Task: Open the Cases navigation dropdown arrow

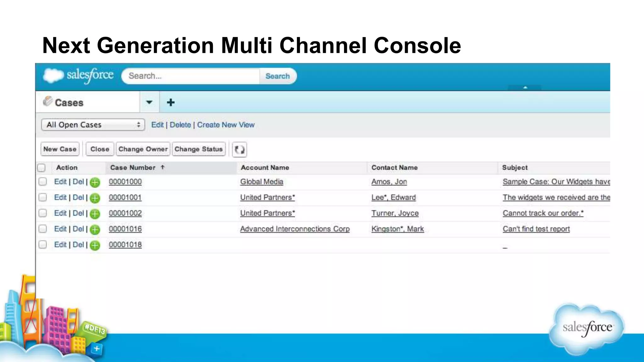Action: [149, 102]
